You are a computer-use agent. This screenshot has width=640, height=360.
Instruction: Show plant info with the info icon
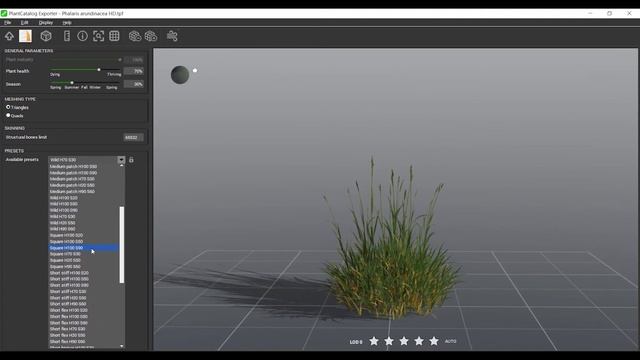pos(82,36)
